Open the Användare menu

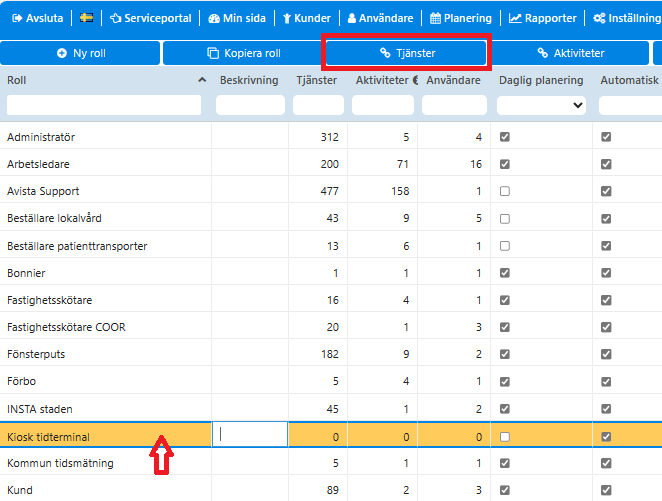tap(380, 18)
